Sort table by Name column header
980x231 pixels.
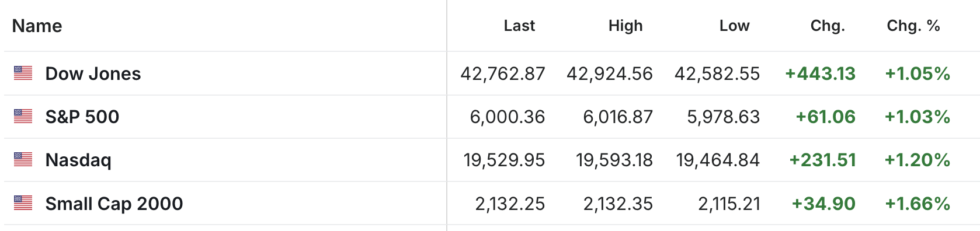[37, 26]
